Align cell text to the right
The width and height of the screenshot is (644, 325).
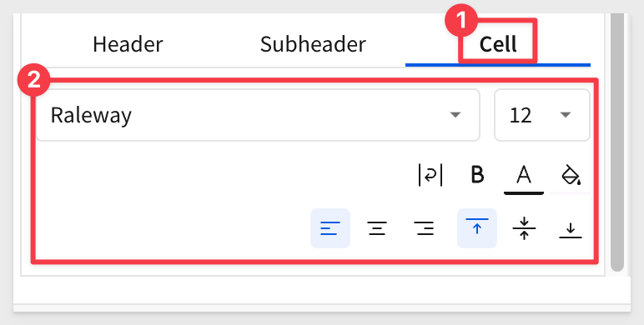(x=425, y=228)
